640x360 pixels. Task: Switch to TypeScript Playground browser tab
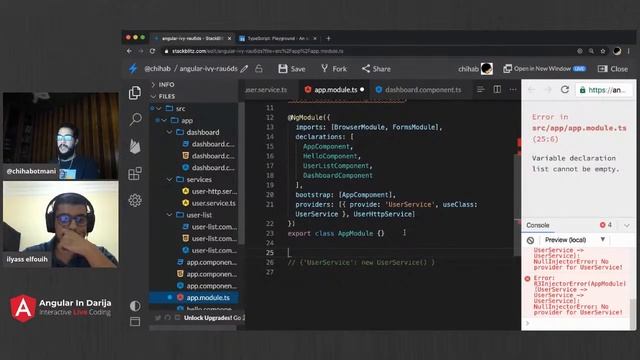coord(278,38)
